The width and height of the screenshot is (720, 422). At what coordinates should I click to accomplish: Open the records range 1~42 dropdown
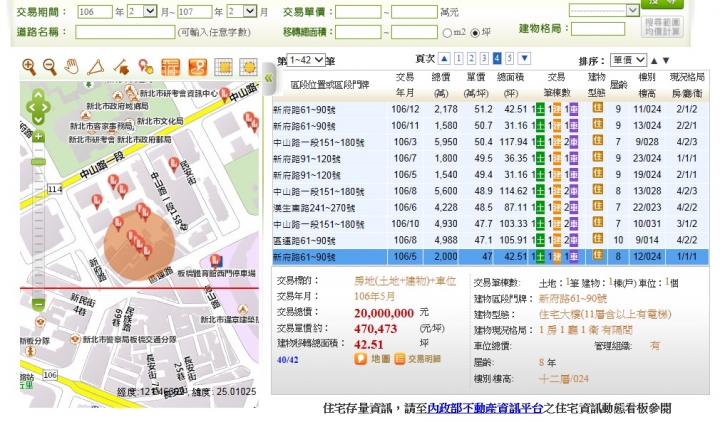306,60
